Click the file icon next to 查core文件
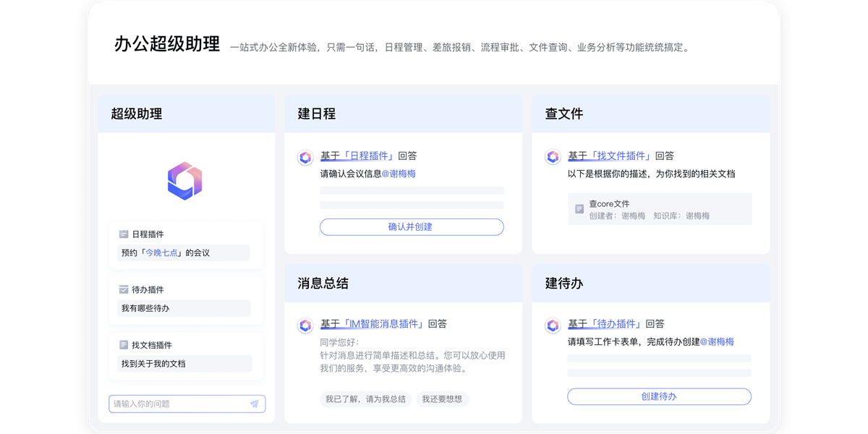868x434 pixels. click(x=579, y=209)
